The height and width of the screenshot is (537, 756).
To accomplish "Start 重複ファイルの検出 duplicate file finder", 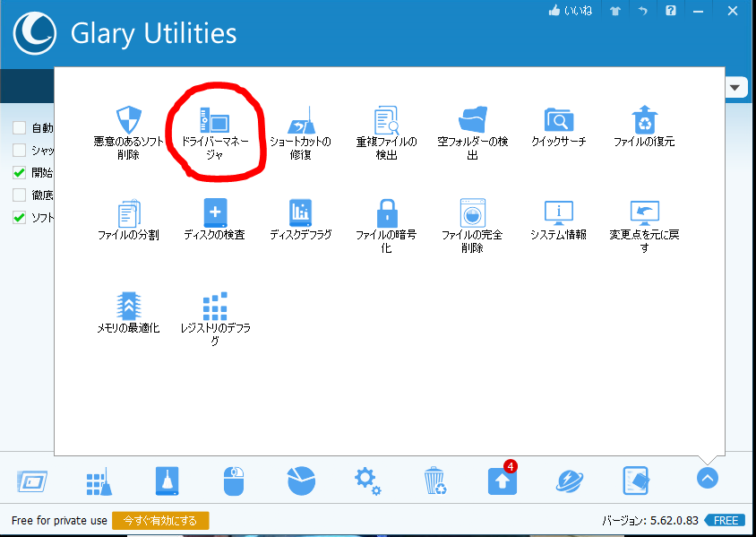I will pos(386,134).
